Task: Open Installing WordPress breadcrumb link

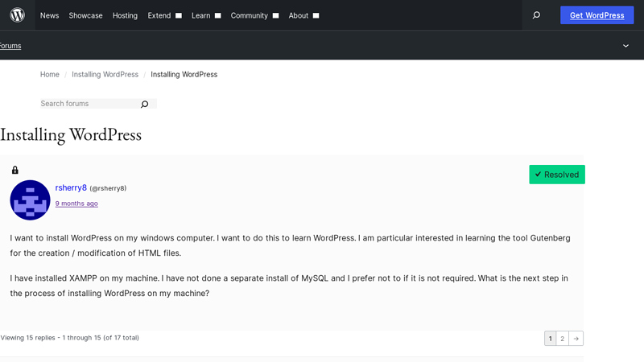Action: tap(105, 74)
